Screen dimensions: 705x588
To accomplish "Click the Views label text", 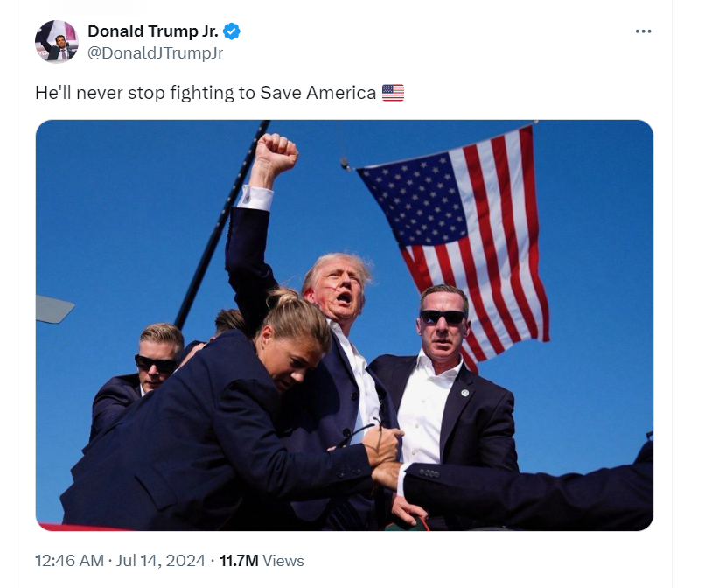I will tap(283, 561).
